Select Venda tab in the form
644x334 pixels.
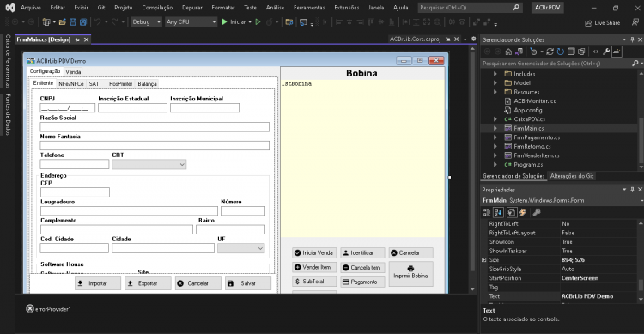pos(73,72)
